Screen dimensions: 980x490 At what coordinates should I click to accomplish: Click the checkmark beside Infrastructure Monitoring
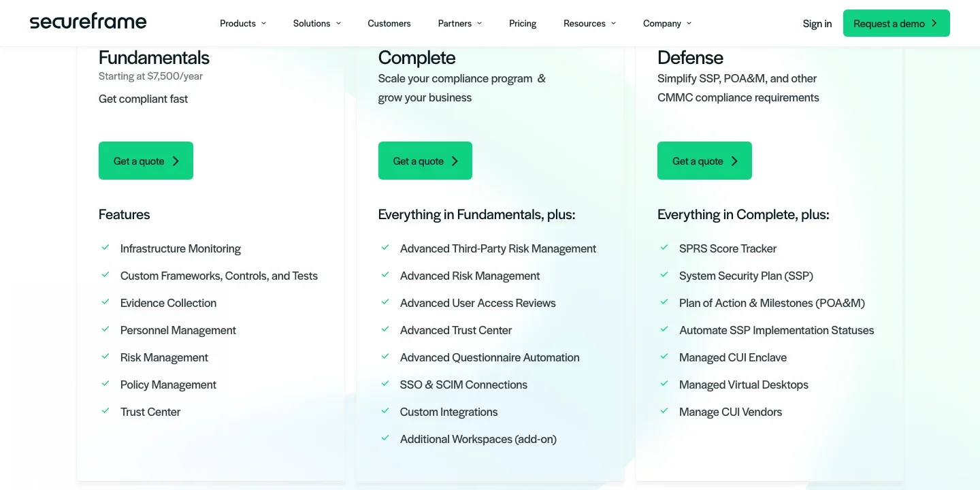point(105,248)
